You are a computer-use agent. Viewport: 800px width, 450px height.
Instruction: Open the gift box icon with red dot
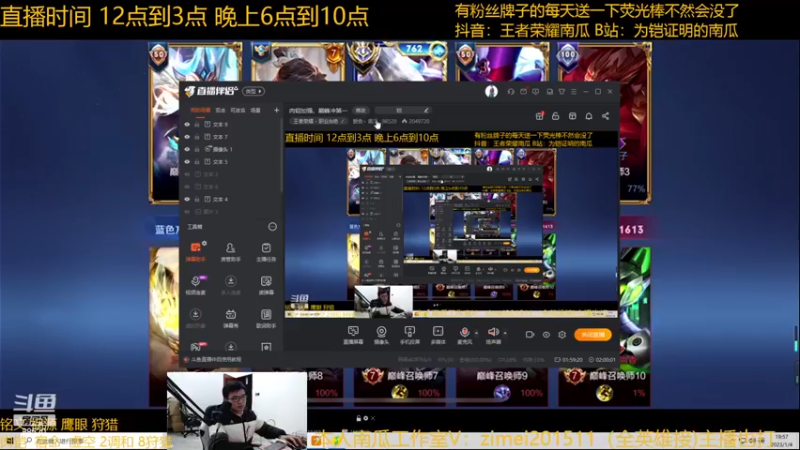539,116
